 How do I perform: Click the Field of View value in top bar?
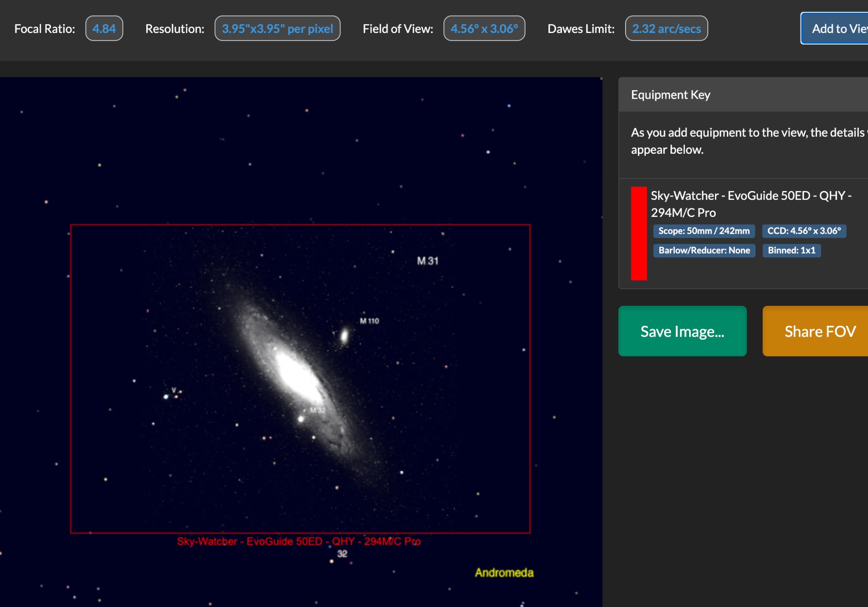click(484, 28)
